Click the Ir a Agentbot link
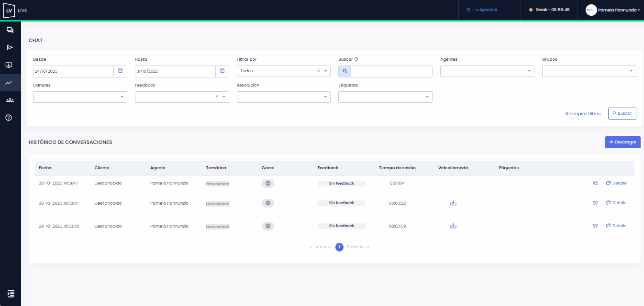The height and width of the screenshot is (306, 644). [x=481, y=10]
